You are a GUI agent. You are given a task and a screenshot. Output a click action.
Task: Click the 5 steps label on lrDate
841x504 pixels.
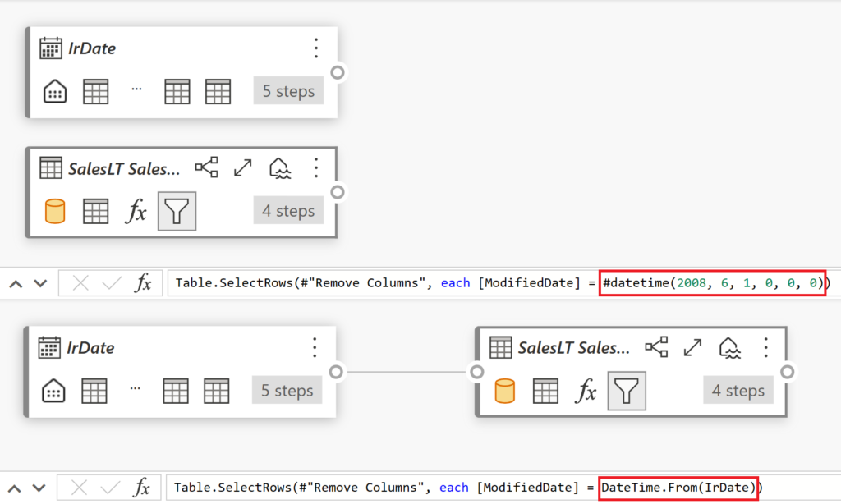288,91
